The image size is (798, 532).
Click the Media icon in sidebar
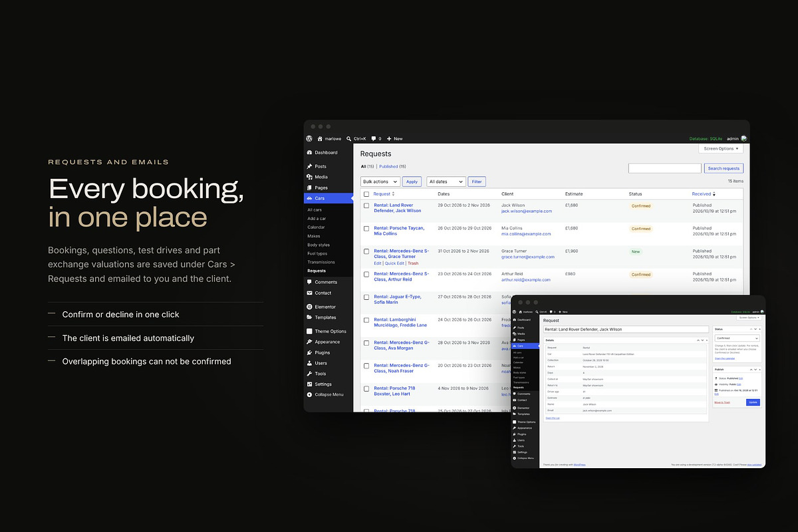point(310,177)
